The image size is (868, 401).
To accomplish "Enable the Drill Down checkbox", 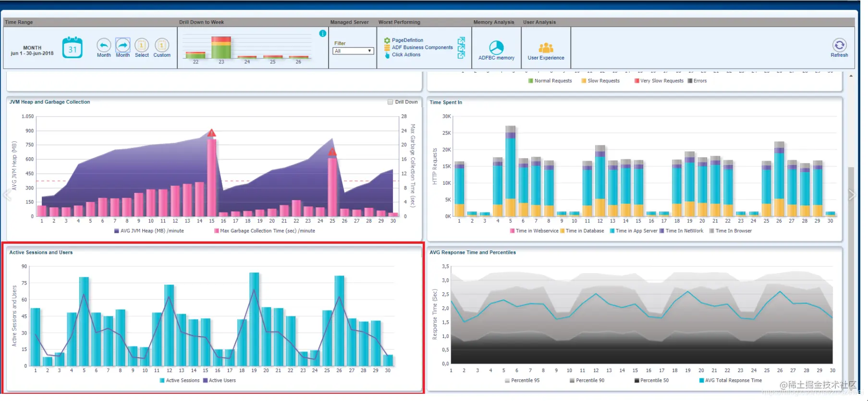I will (x=390, y=102).
